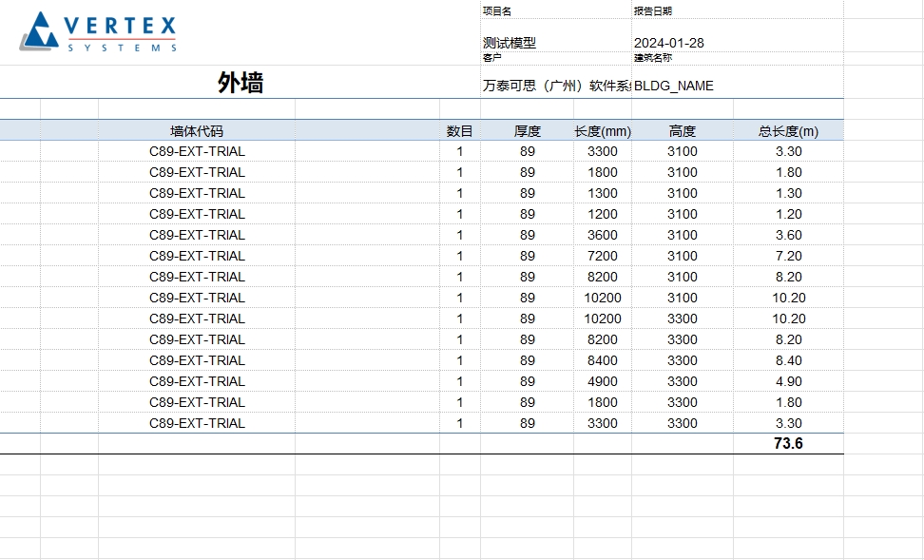Click thickness 89 in the 1200 length row
The width and height of the screenshot is (924, 560).
click(527, 214)
